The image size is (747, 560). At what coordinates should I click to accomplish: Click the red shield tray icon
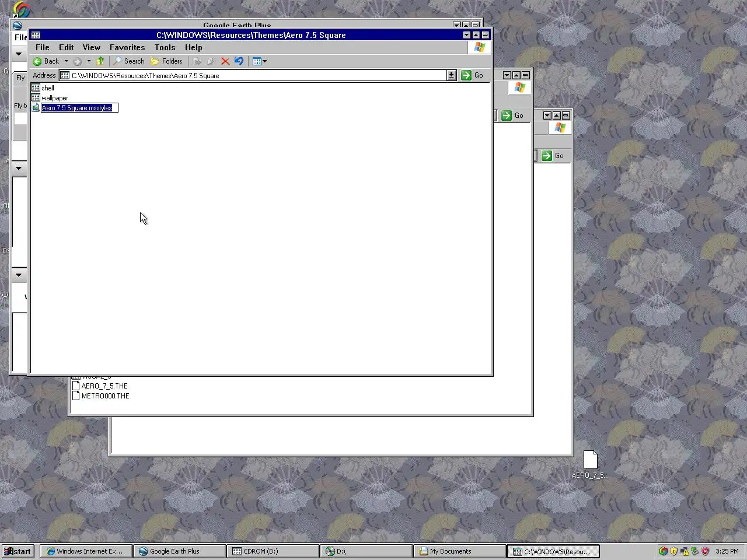pos(706,551)
